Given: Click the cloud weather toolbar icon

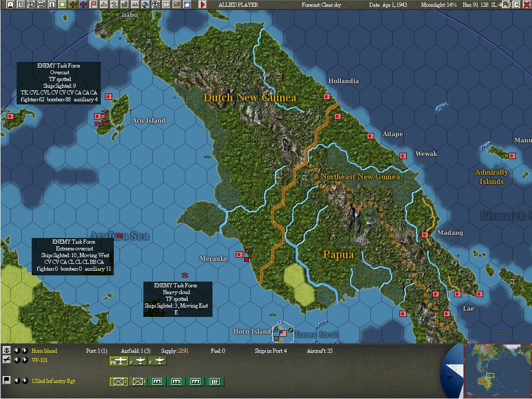Looking at the screenshot, I should pyautogui.click(x=187, y=4).
